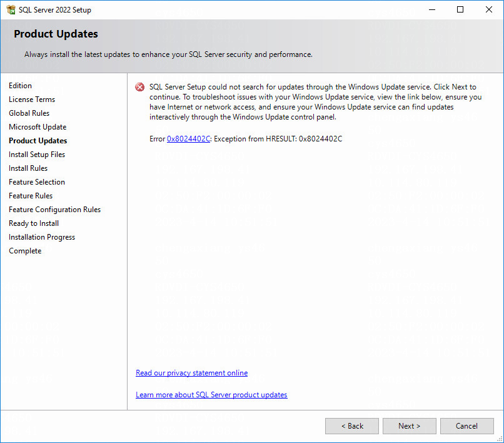Image resolution: width=504 pixels, height=443 pixels.
Task: Select the Ready to Install step
Action: pyautogui.click(x=34, y=223)
